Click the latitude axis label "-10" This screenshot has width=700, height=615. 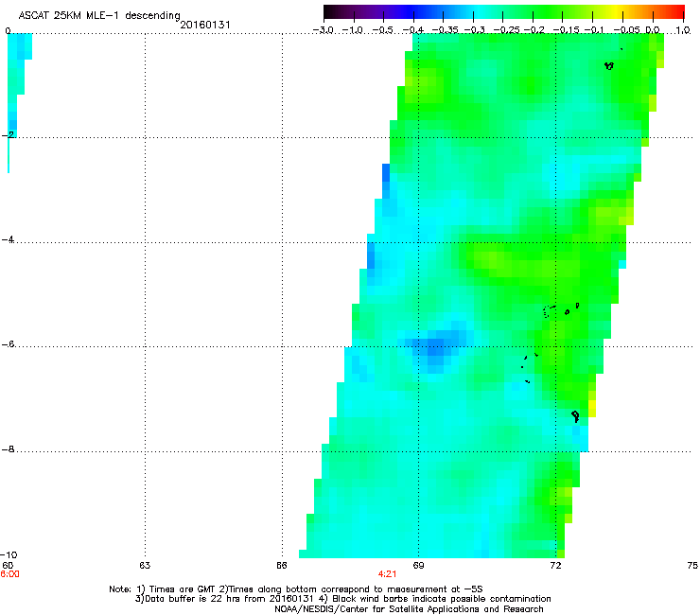(x=9, y=554)
